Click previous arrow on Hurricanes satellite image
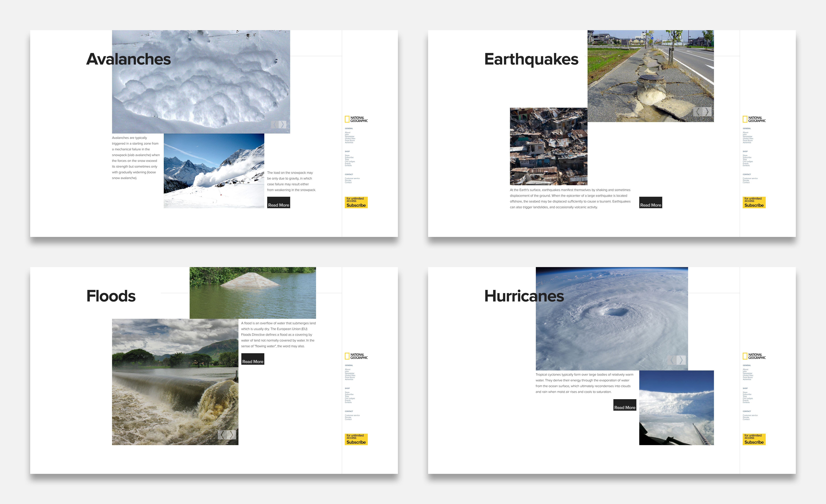Viewport: 826px width, 504px height. click(672, 360)
